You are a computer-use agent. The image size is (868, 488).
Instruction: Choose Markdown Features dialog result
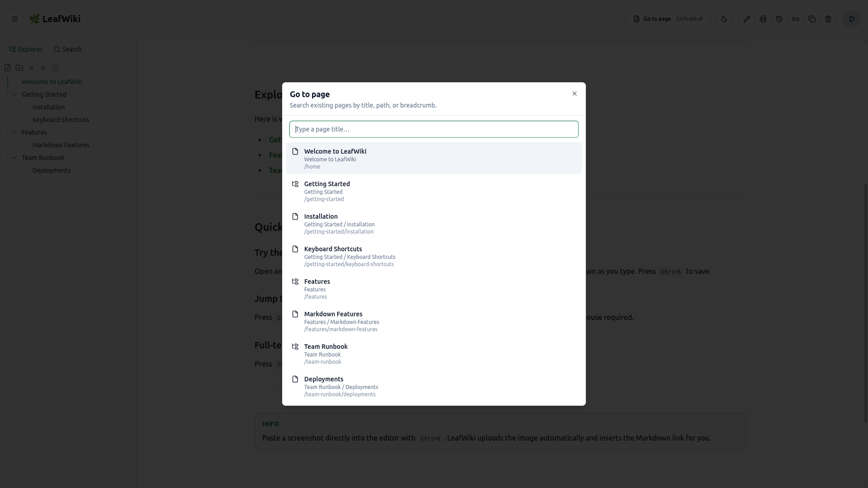pos(434,321)
